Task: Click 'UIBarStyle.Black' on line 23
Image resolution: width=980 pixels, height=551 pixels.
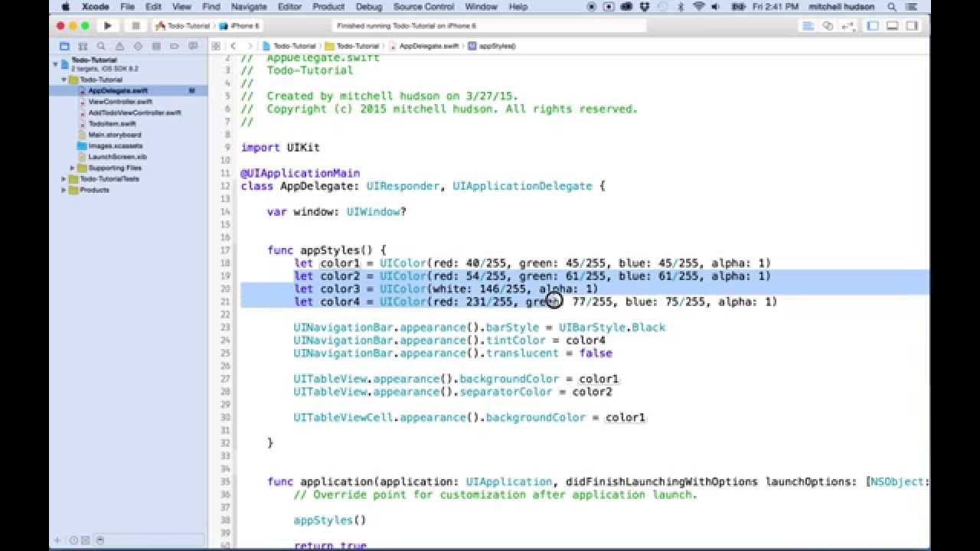Action: pyautogui.click(x=612, y=328)
